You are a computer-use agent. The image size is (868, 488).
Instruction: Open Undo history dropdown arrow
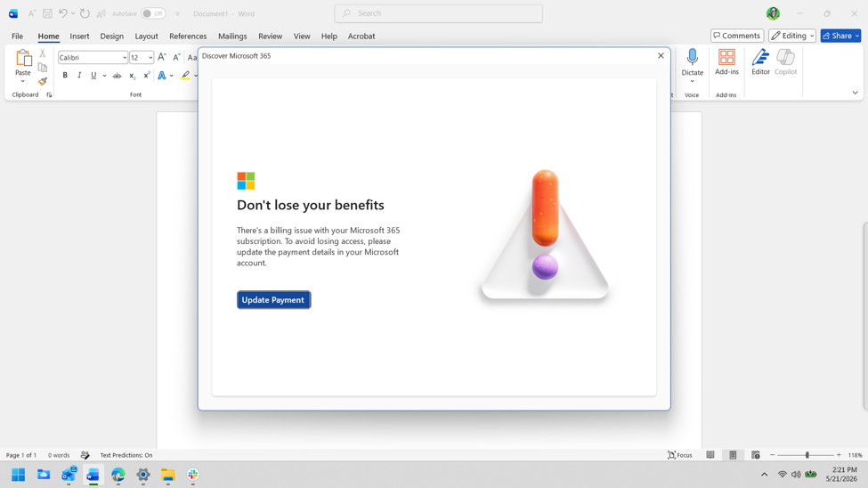(72, 13)
